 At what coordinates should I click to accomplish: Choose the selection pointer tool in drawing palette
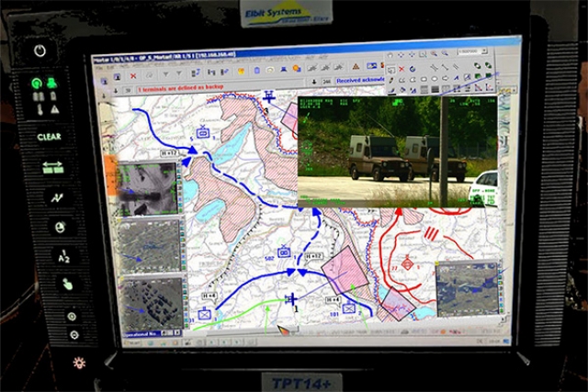(390, 70)
